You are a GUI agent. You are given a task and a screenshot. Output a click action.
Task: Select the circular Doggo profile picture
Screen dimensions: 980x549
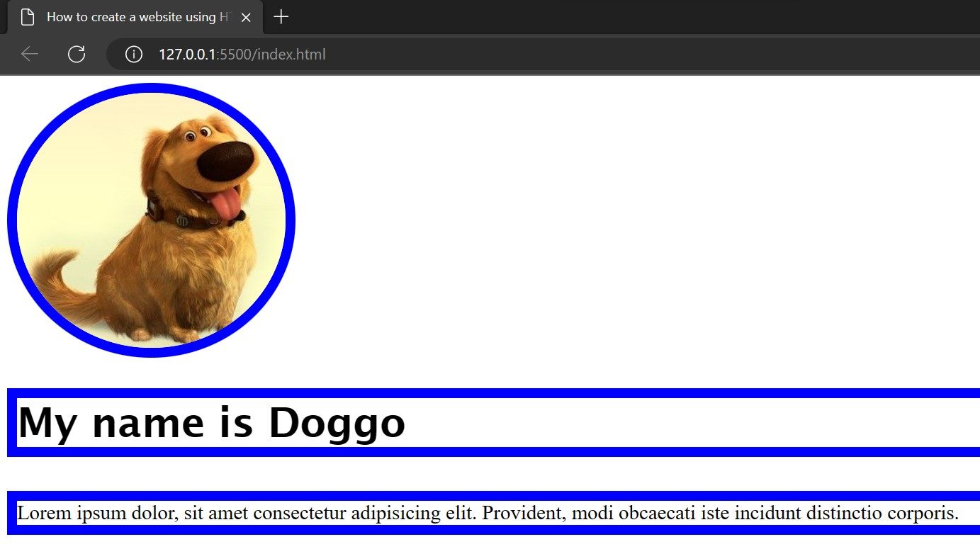pyautogui.click(x=152, y=220)
